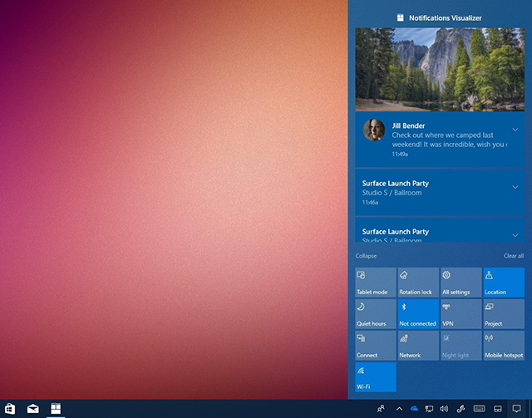Open the touch keyboard tray icon

[x=479, y=409]
